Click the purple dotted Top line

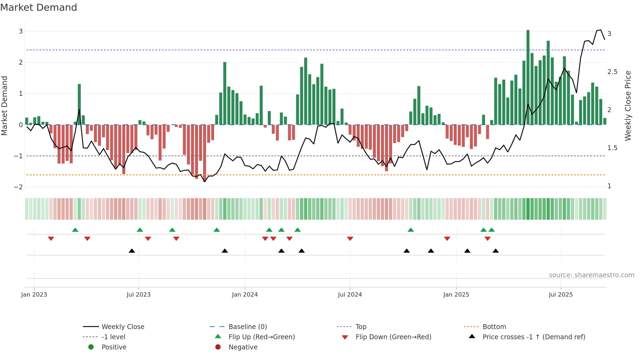pos(316,50)
